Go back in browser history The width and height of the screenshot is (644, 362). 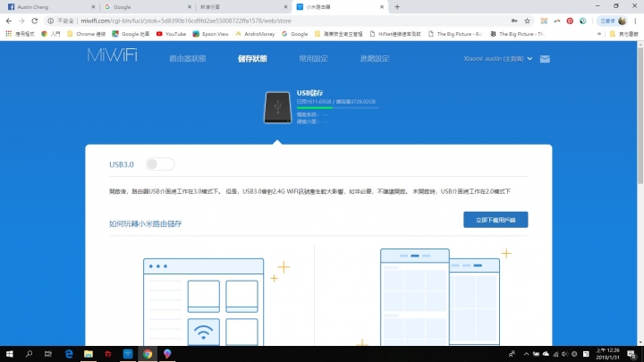[x=9, y=21]
